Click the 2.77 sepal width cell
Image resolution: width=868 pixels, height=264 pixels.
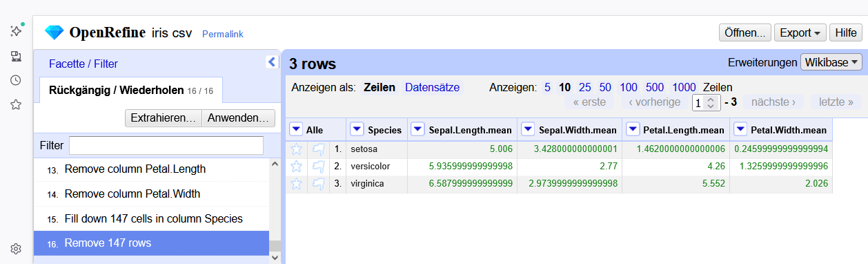coord(569,166)
